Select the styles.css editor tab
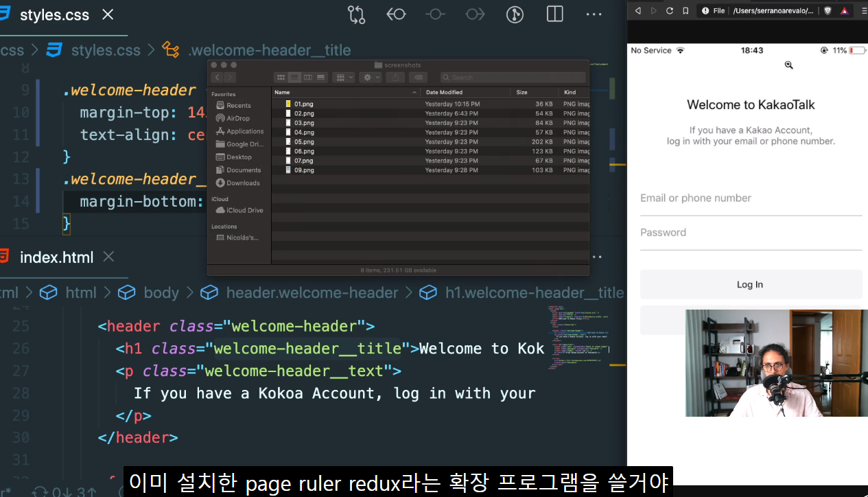868x497 pixels. (54, 15)
